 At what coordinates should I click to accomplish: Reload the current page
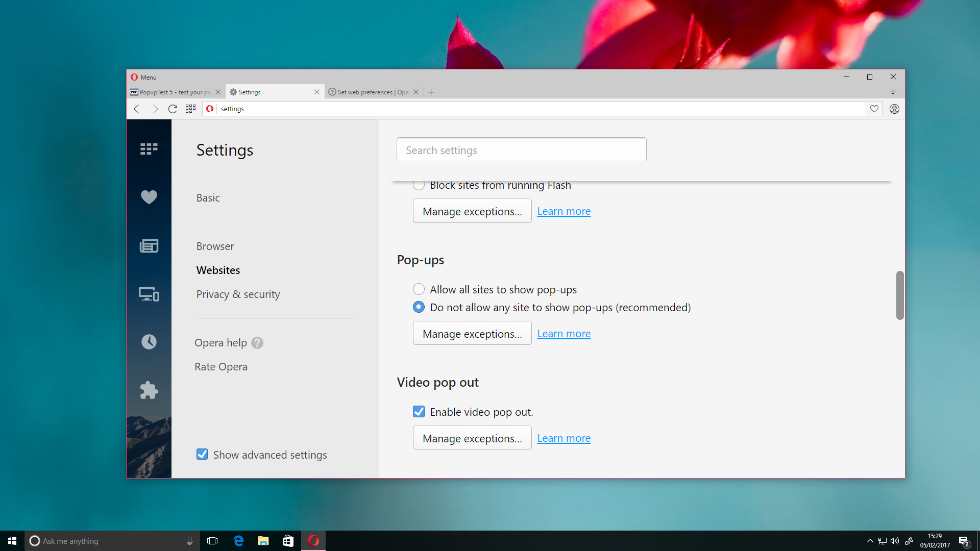point(173,109)
